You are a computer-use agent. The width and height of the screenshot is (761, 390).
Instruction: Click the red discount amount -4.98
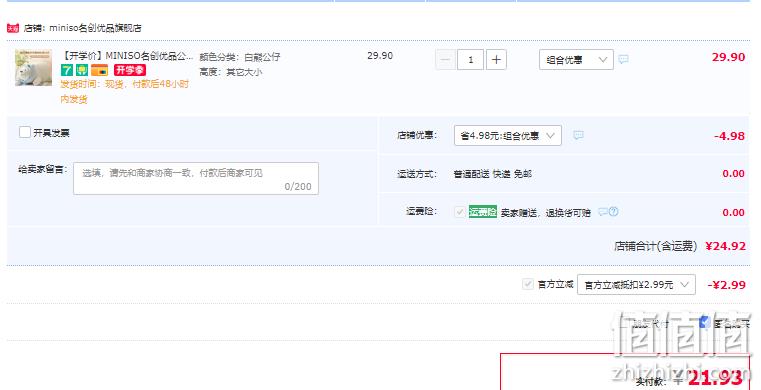pos(729,136)
